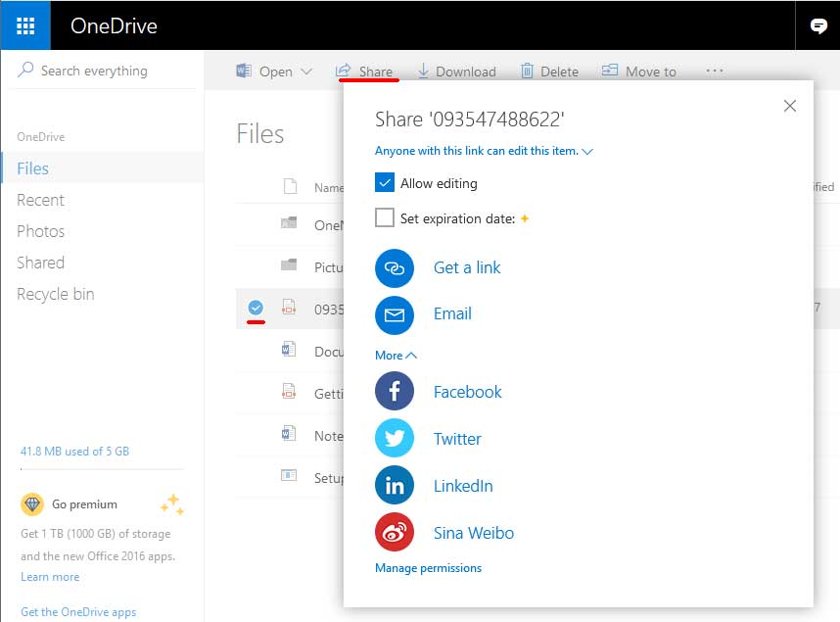
Task: Click the Get a link text
Action: (x=467, y=267)
